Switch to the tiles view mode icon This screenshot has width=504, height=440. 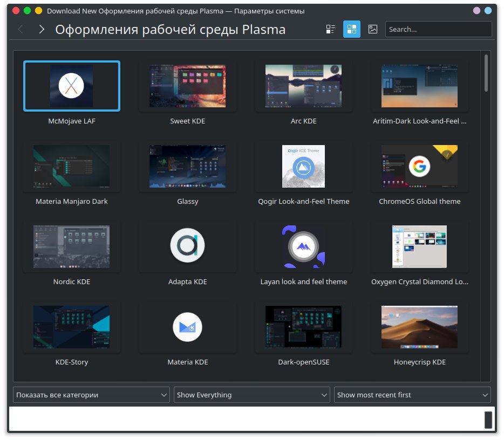tap(352, 29)
